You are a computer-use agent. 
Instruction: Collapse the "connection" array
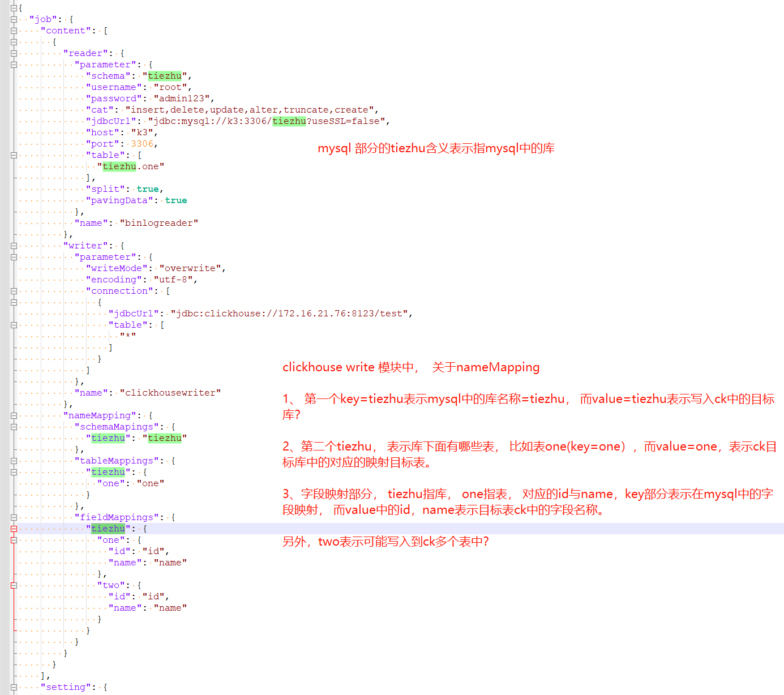[14, 290]
